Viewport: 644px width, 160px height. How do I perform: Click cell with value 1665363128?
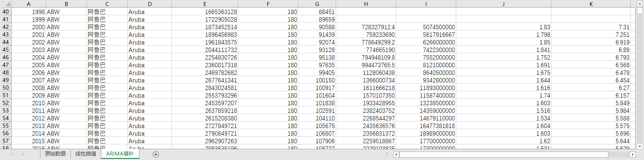(x=205, y=12)
